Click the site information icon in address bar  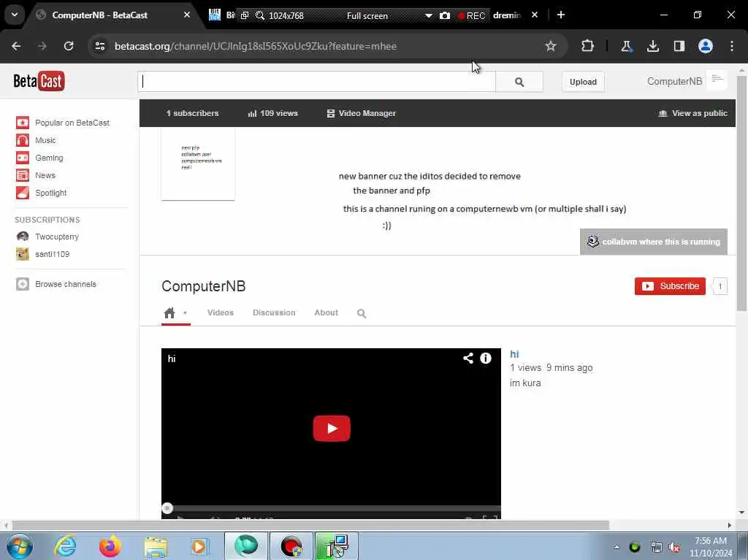click(99, 46)
